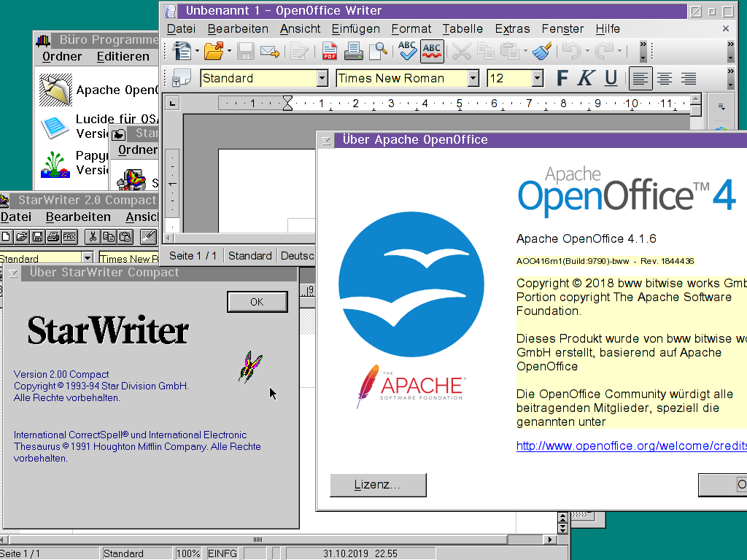Expand the New document dropdown arrow
747x560 pixels.
[197, 51]
